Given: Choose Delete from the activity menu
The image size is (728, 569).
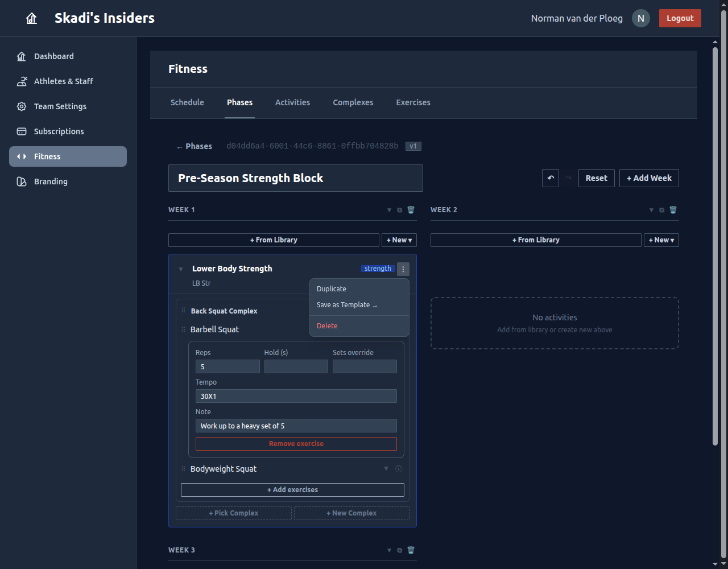Looking at the screenshot, I should [359, 326].
